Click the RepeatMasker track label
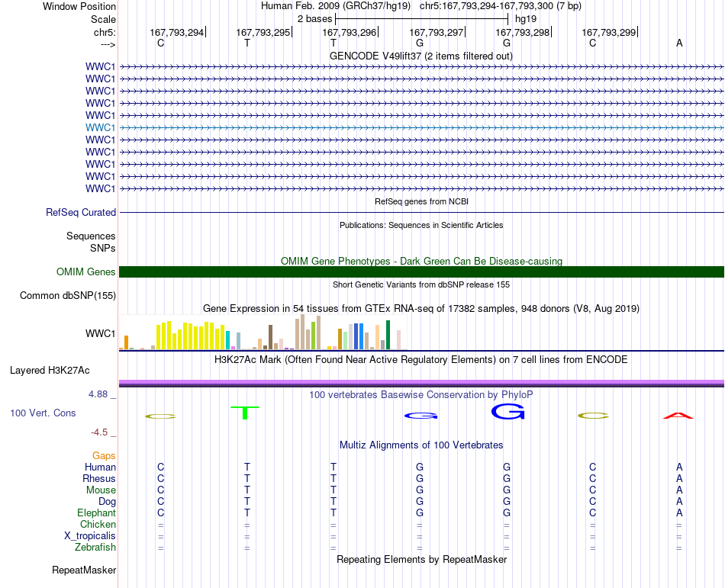This screenshot has height=588, width=725. click(84, 570)
